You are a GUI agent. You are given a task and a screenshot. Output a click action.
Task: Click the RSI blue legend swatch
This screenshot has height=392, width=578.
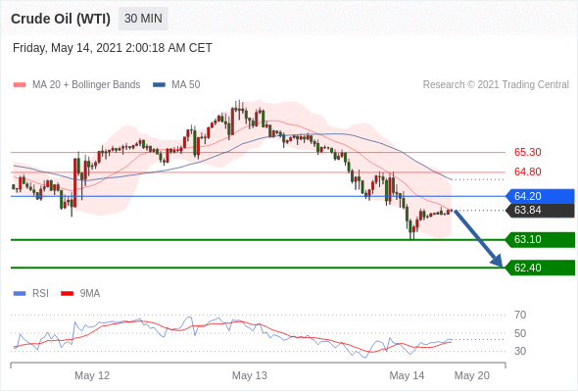[20, 294]
